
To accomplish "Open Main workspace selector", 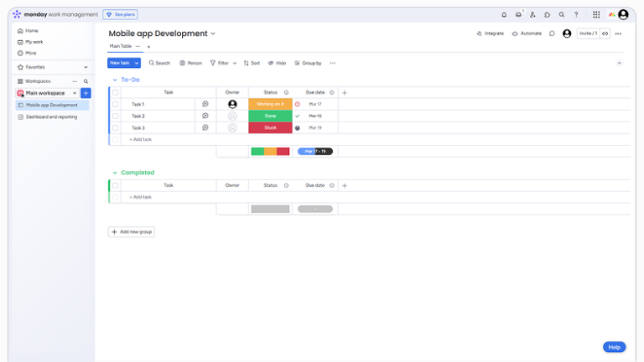I will pyautogui.click(x=47, y=93).
